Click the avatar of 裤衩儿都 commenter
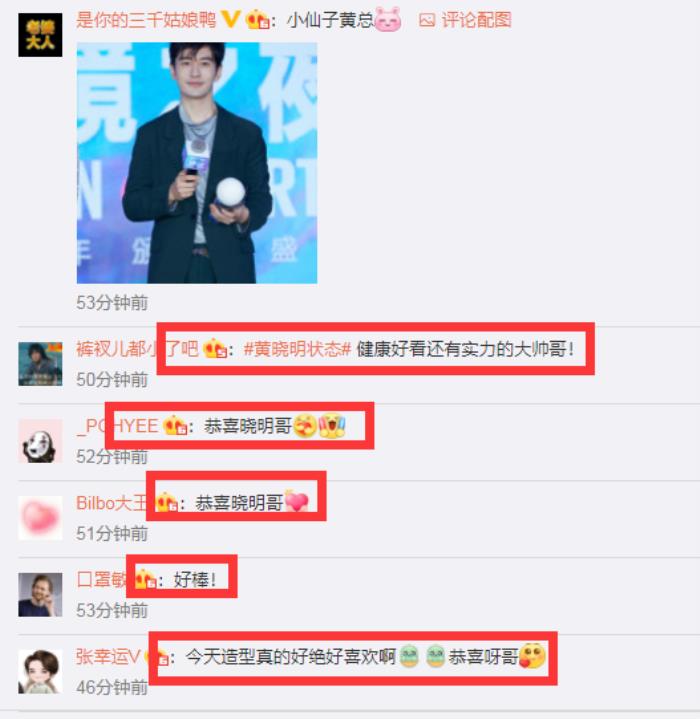This screenshot has height=719, width=700. (40, 364)
